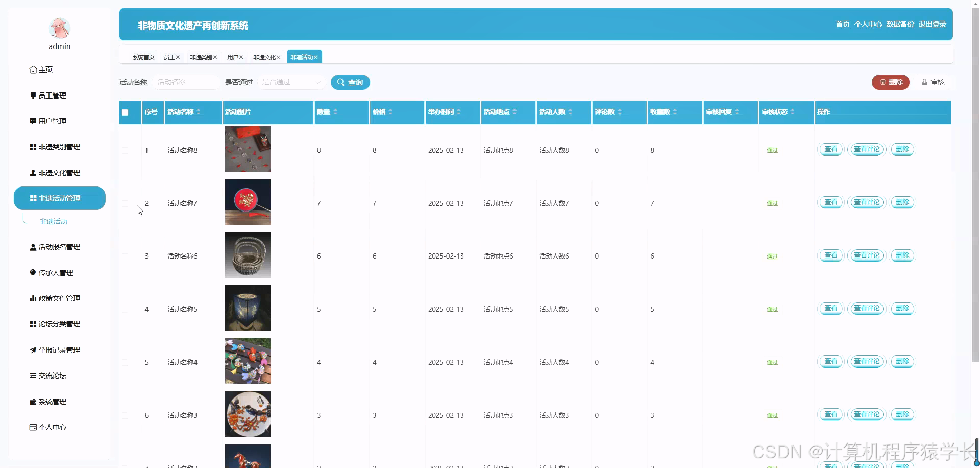This screenshot has height=468, width=980.
Task: Click the 用户管理 chat icon
Action: click(33, 121)
